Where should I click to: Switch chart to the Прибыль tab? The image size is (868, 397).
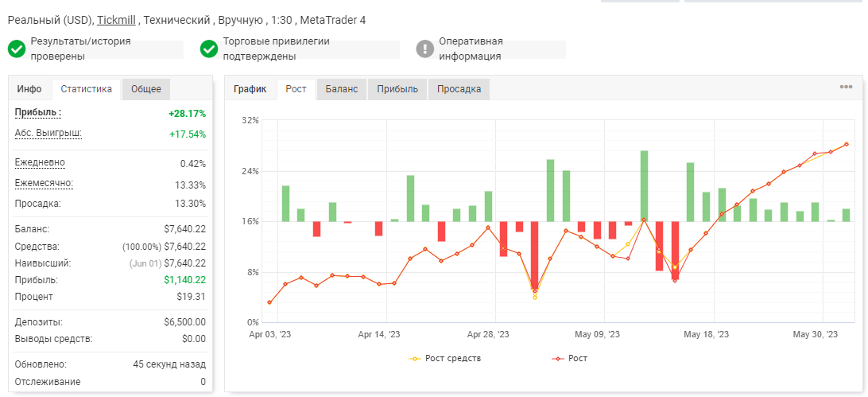397,89
